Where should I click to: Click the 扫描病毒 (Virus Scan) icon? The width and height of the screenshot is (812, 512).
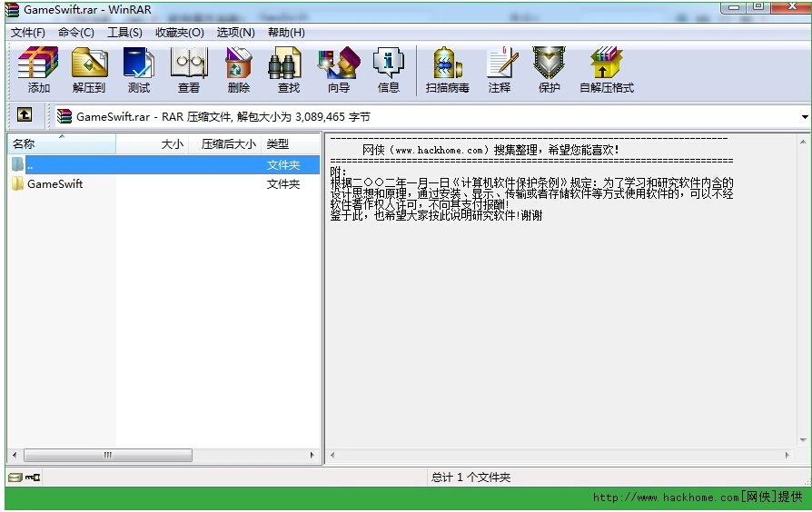click(x=448, y=64)
